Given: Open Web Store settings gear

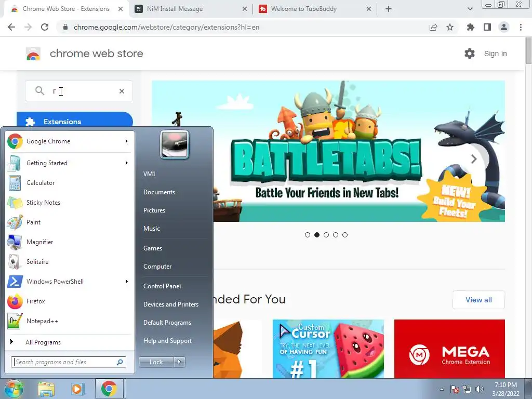Looking at the screenshot, I should [x=470, y=54].
